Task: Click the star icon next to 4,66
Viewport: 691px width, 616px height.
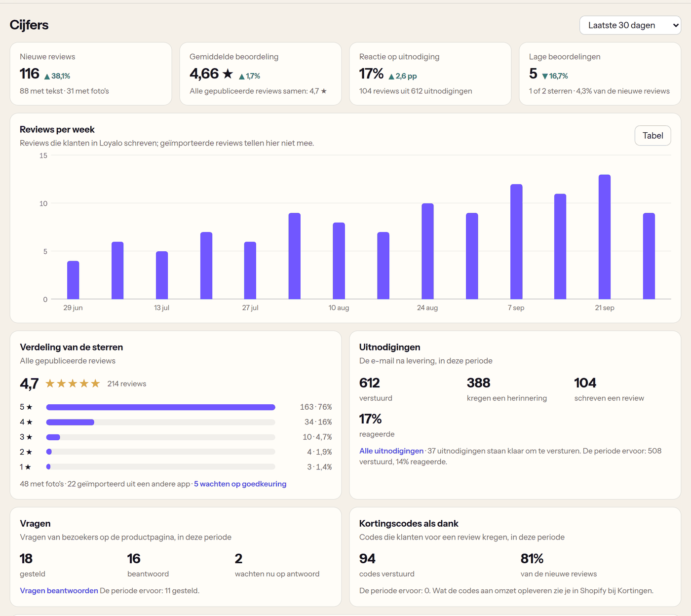Action: point(228,74)
